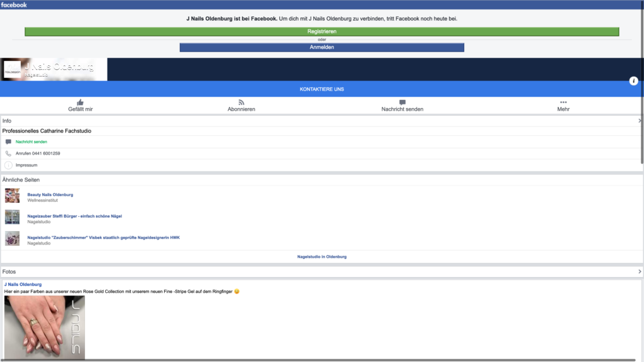Click the green Registrieren button
The width and height of the screenshot is (644, 362).
point(321,31)
